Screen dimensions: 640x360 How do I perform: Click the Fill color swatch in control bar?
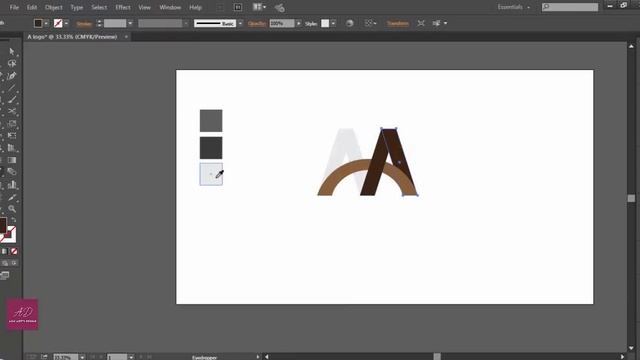pos(38,23)
